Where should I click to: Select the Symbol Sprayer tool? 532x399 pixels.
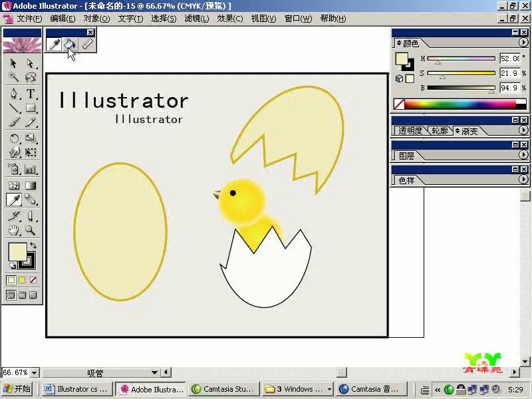coord(13,169)
